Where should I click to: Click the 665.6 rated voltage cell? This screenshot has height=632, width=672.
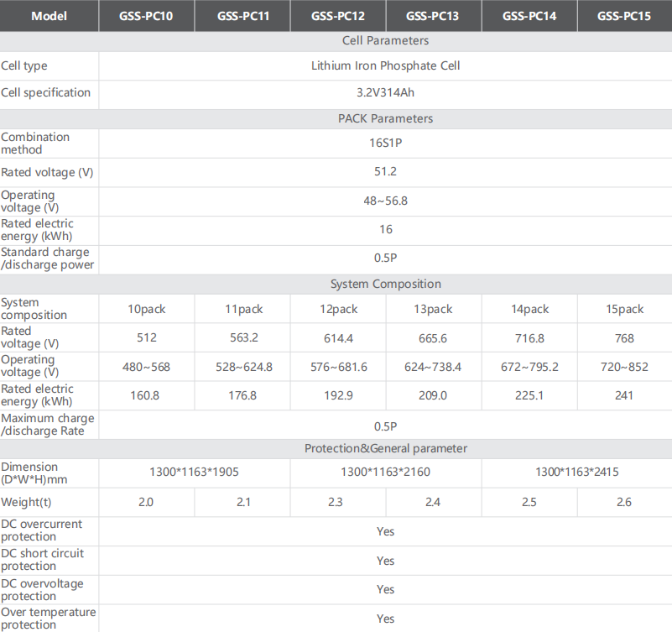432,338
